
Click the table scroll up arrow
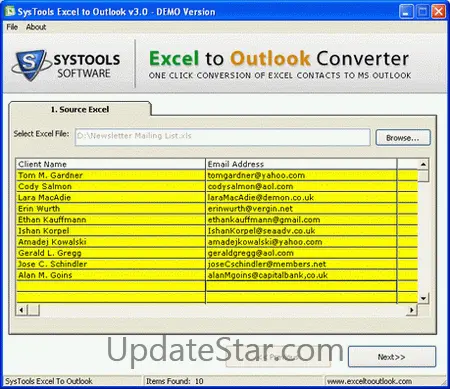[423, 164]
